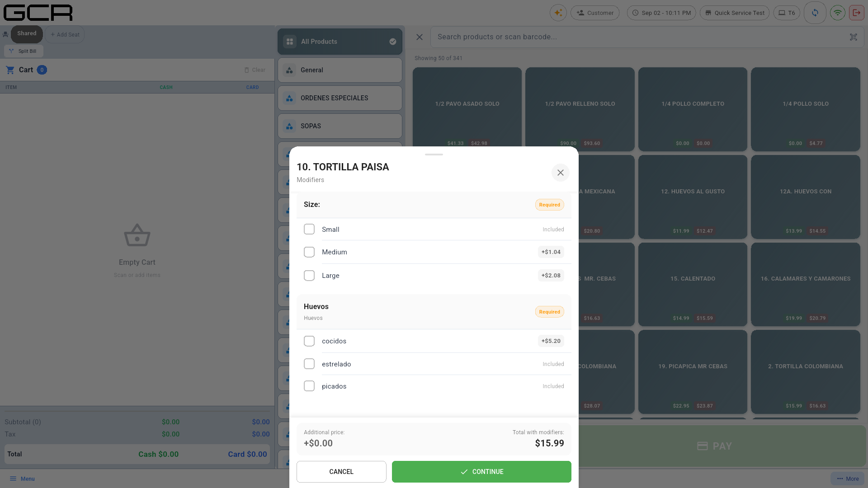Click the SOPAS category icon

tap(289, 126)
